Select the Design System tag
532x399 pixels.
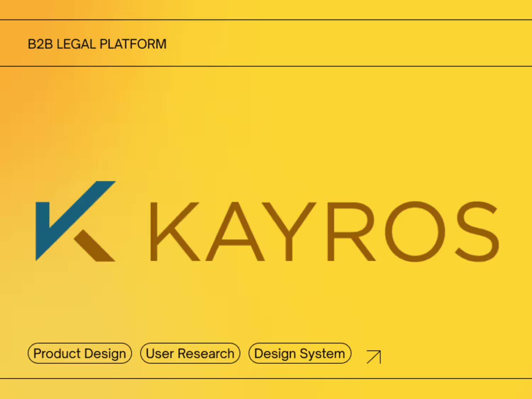(x=300, y=353)
